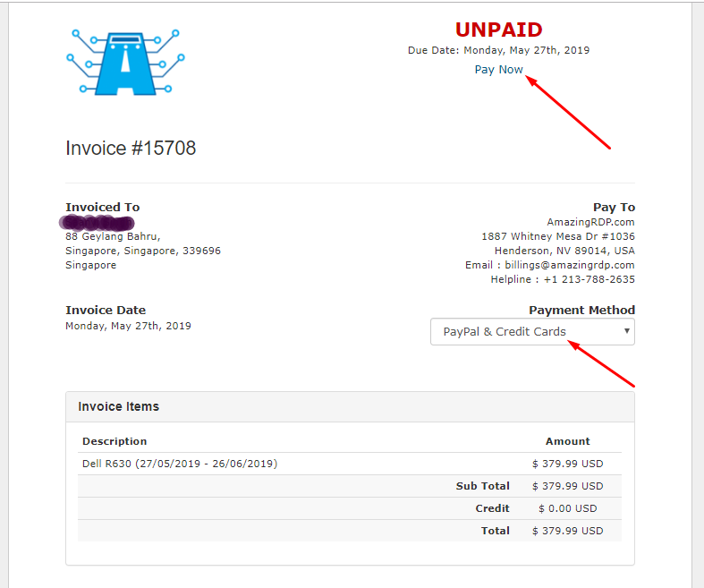
Task: Click the redacted customer name
Action: point(98,222)
